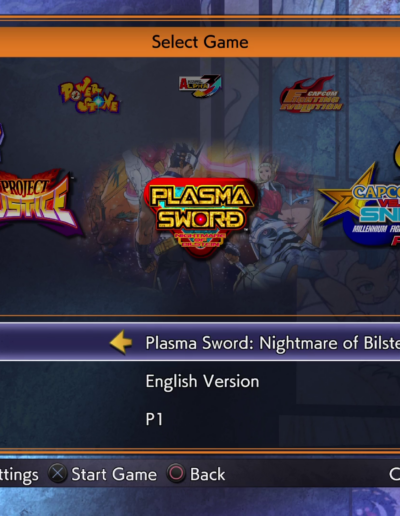Image resolution: width=400 pixels, height=516 pixels.
Task: Select the Power Stone game logo
Action: (x=89, y=95)
